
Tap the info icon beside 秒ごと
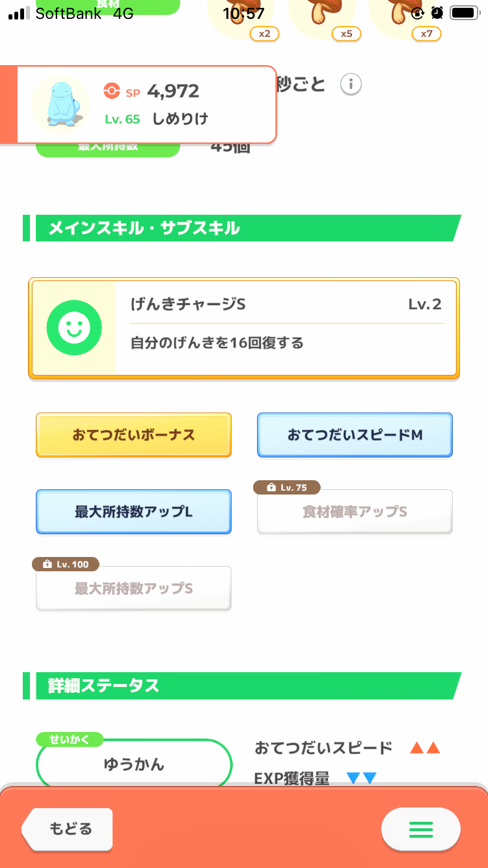point(351,85)
